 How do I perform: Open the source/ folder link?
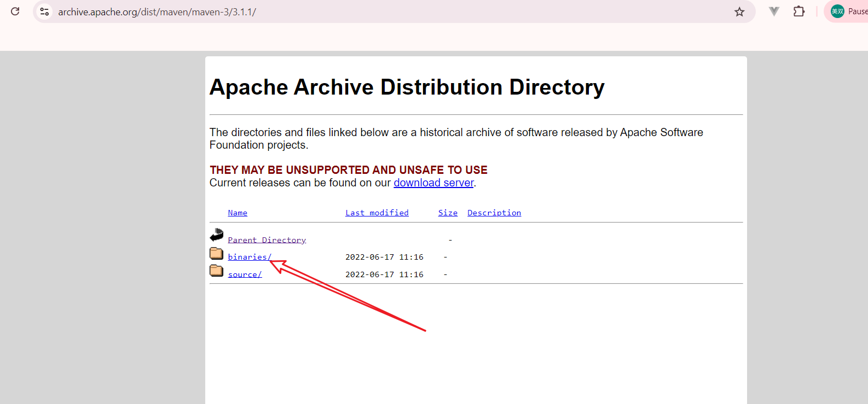[245, 274]
